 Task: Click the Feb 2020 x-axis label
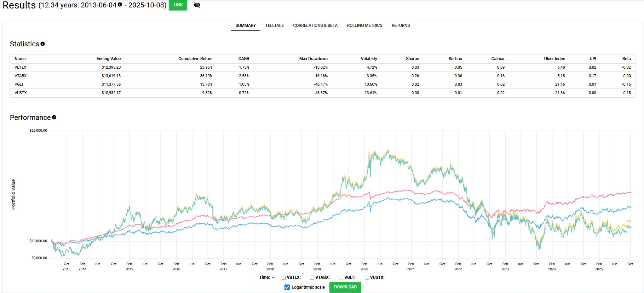pos(364,266)
